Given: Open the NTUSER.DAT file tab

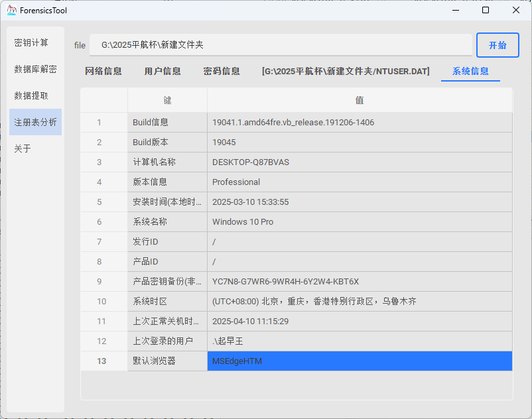Looking at the screenshot, I should 346,71.
